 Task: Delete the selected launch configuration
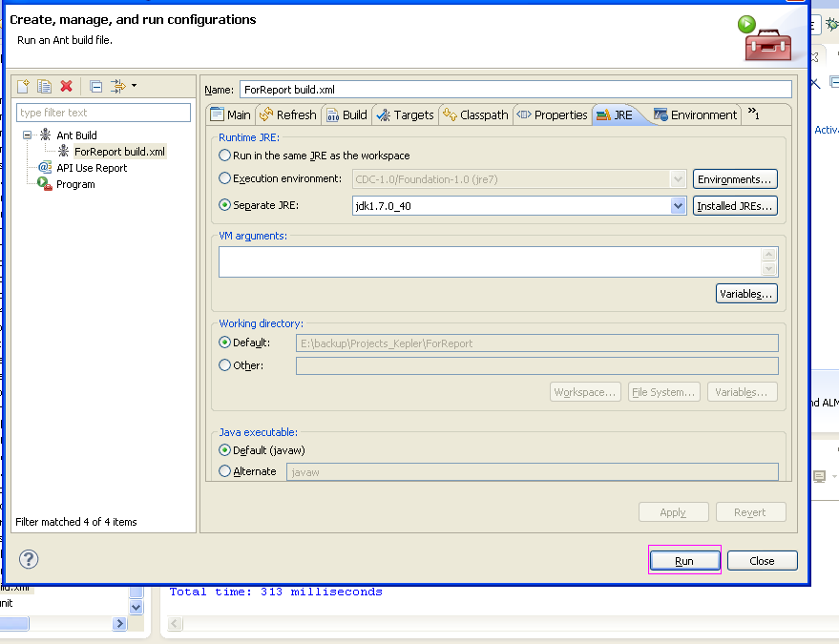[65, 87]
